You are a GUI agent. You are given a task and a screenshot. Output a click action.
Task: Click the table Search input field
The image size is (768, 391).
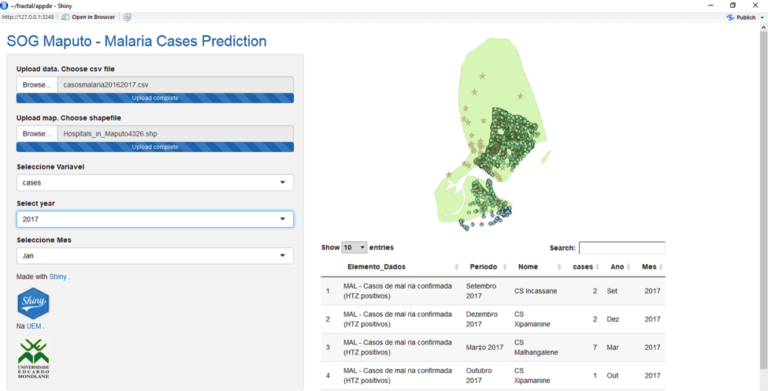(x=622, y=248)
